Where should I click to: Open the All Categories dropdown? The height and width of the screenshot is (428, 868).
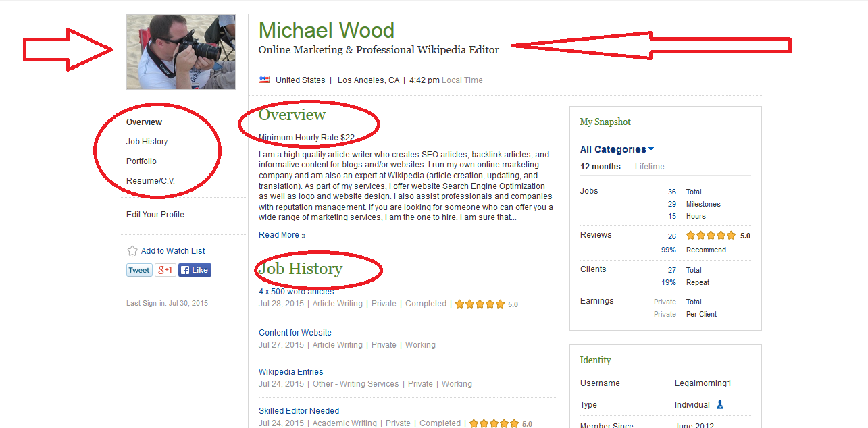[x=617, y=149]
